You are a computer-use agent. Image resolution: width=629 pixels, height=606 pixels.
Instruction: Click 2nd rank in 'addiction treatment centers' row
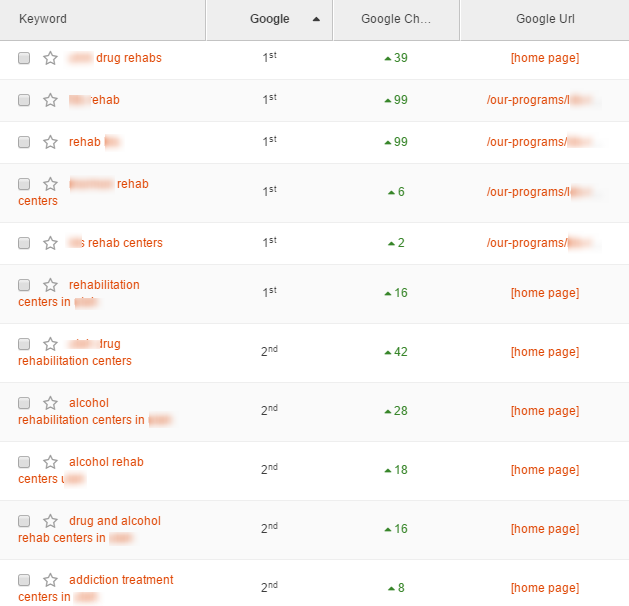(x=269, y=587)
